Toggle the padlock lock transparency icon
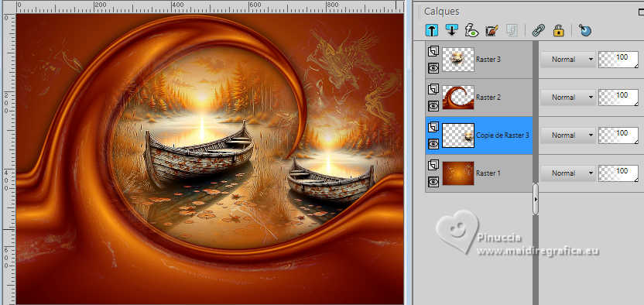644x305 pixels. point(559,30)
